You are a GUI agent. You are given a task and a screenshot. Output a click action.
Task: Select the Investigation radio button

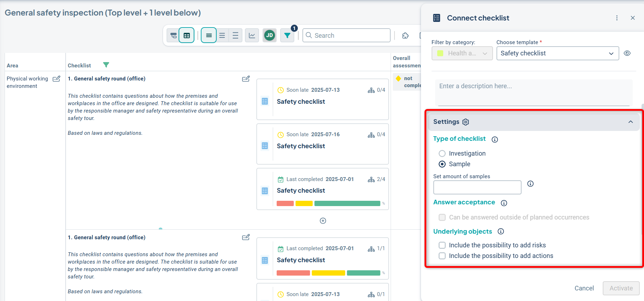[442, 153]
